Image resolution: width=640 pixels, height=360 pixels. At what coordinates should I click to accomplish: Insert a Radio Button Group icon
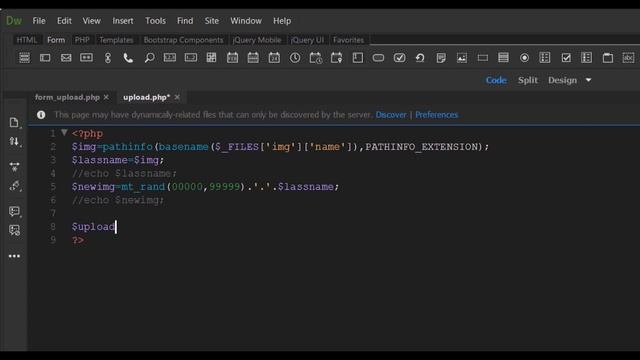[545, 58]
